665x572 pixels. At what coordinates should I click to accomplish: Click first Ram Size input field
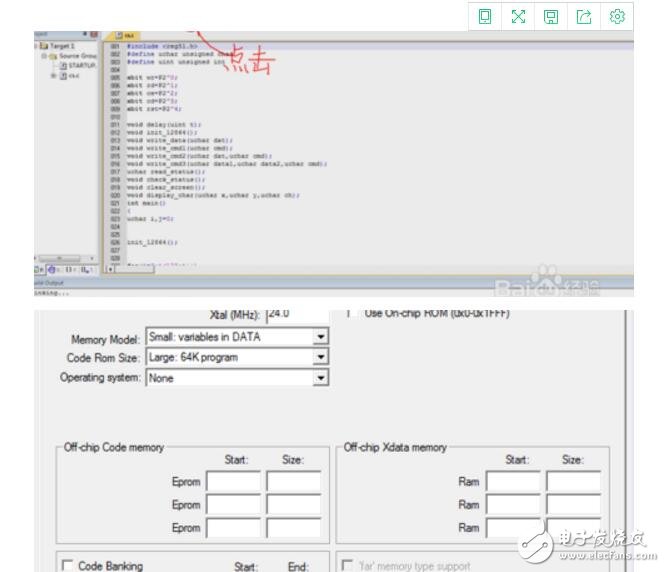(x=573, y=482)
